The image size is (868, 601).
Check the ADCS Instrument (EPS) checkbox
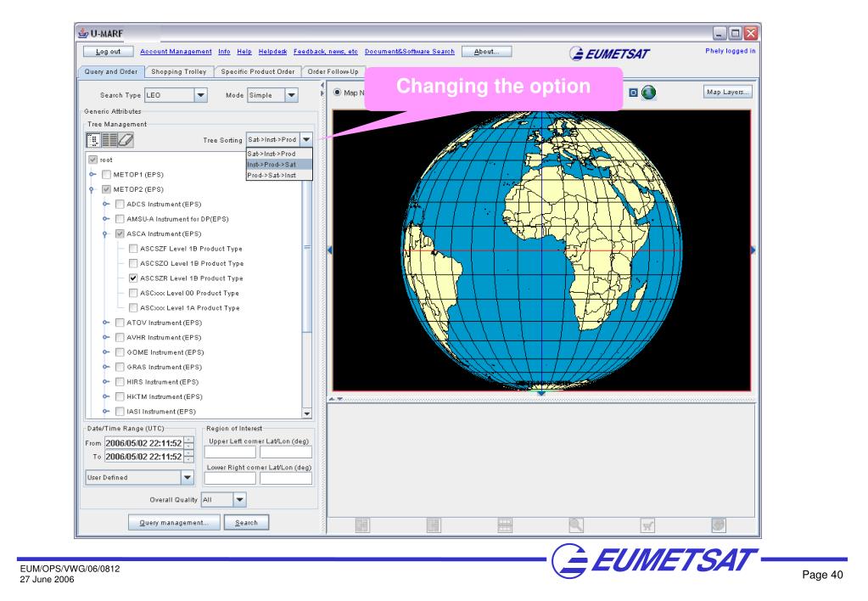(120, 204)
